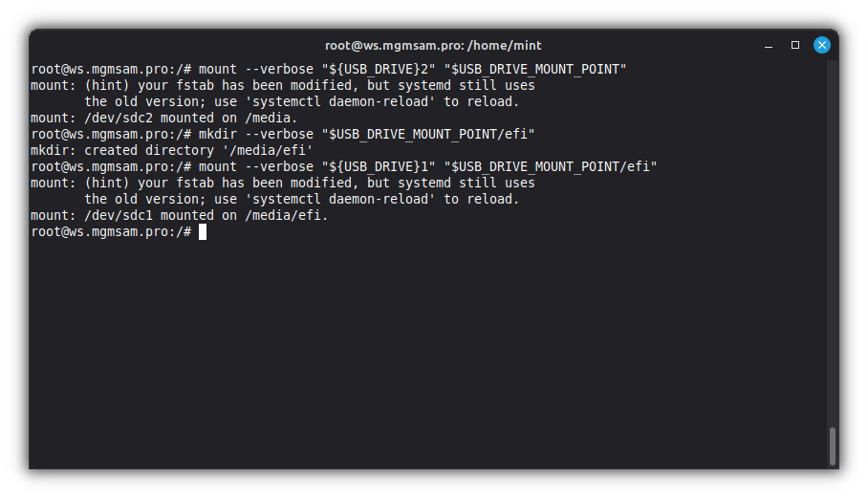Click the terminal title bar text
This screenshot has height=498, width=868.
click(x=433, y=45)
